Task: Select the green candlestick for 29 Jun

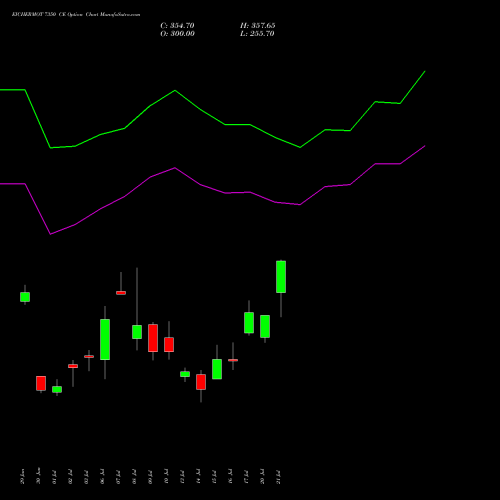Action: point(25,297)
